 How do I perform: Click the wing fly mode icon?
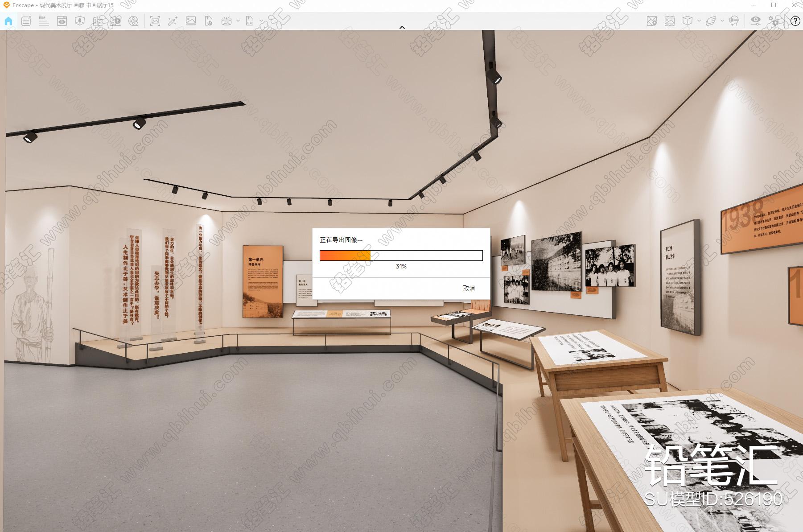coord(711,21)
